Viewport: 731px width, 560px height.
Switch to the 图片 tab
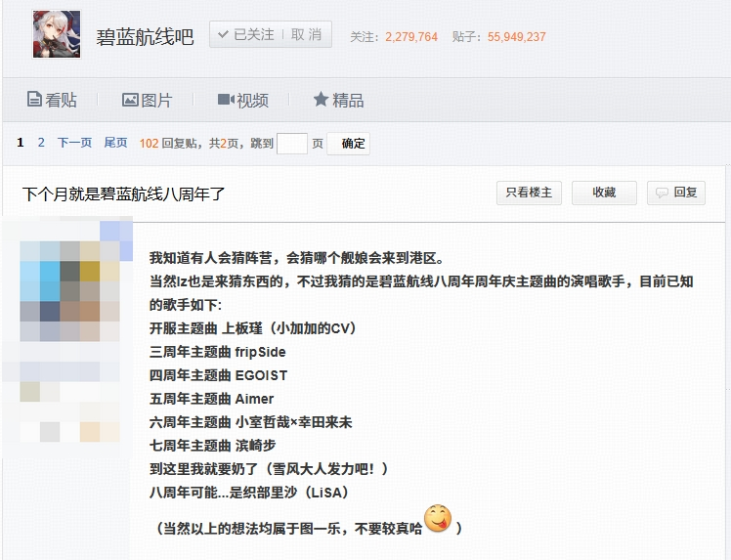tap(148, 100)
